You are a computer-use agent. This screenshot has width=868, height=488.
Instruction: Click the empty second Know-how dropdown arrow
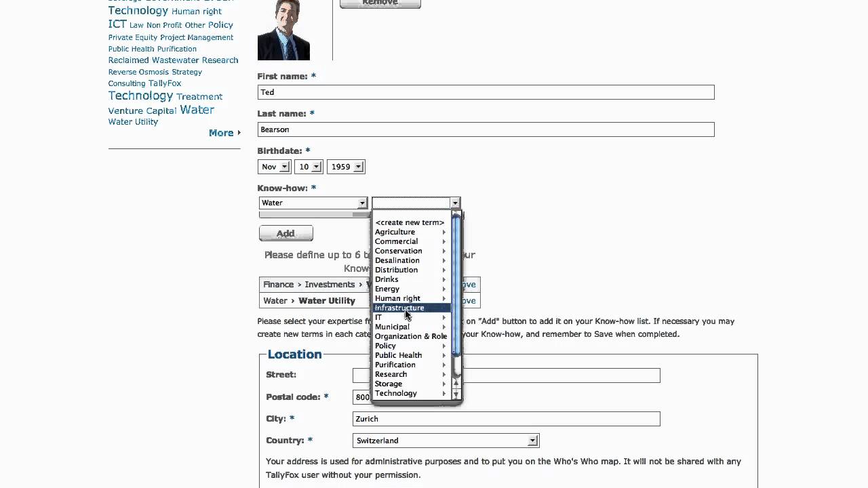click(455, 203)
